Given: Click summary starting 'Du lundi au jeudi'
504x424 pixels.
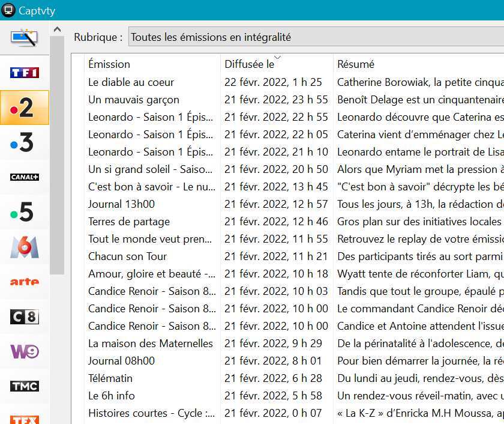Looking at the screenshot, I should (421, 378).
